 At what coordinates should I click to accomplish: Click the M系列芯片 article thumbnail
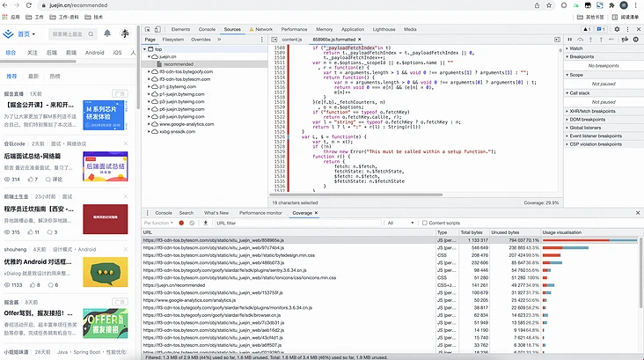(x=104, y=114)
